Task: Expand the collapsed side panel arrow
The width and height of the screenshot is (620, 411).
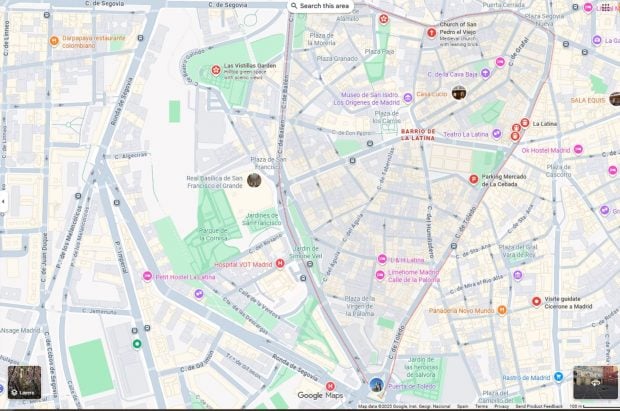Action: 3,201
